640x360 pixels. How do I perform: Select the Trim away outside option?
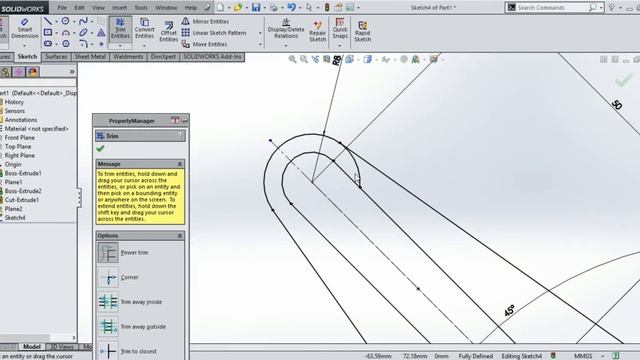132,327
